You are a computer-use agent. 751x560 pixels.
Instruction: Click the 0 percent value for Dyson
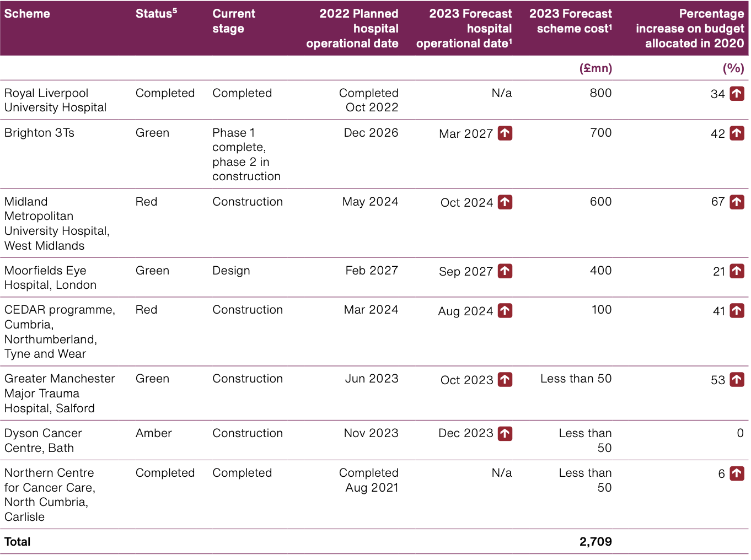coord(740,433)
